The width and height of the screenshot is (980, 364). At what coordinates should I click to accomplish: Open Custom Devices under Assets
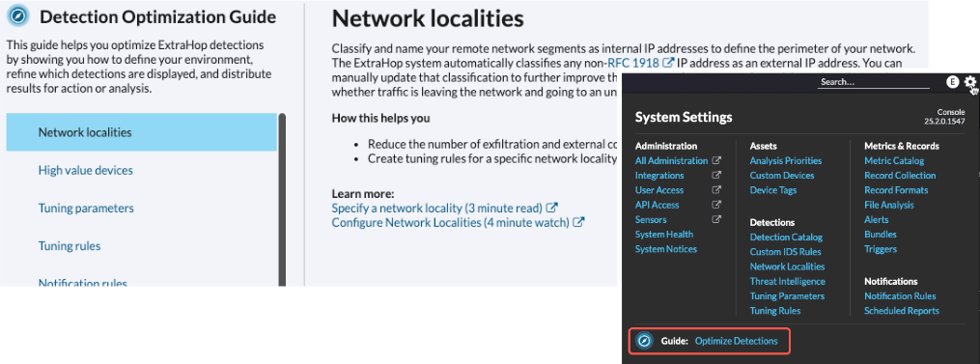[782, 176]
